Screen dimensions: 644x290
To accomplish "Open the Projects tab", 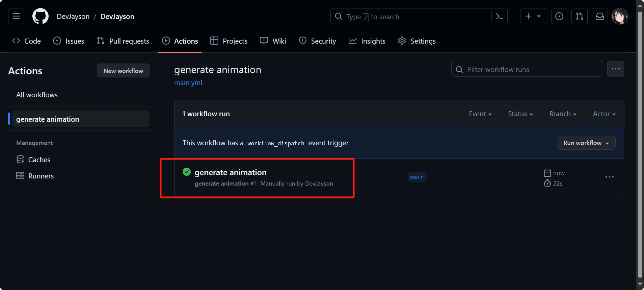I will (229, 41).
